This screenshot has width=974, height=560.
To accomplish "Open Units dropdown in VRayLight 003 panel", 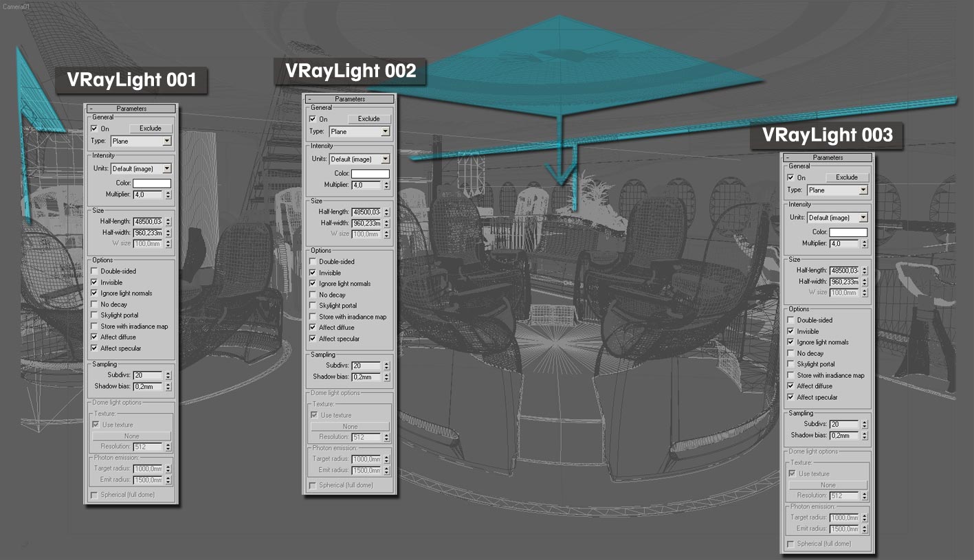I will point(838,217).
